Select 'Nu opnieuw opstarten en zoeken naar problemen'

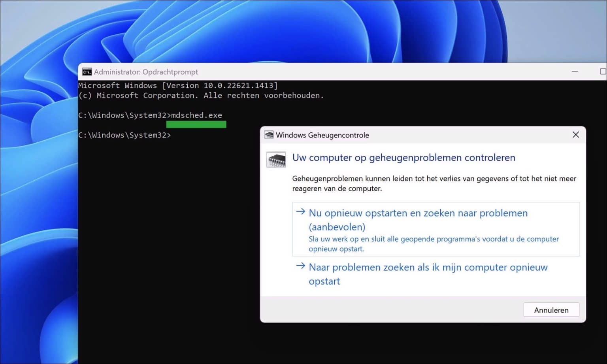coord(418,213)
